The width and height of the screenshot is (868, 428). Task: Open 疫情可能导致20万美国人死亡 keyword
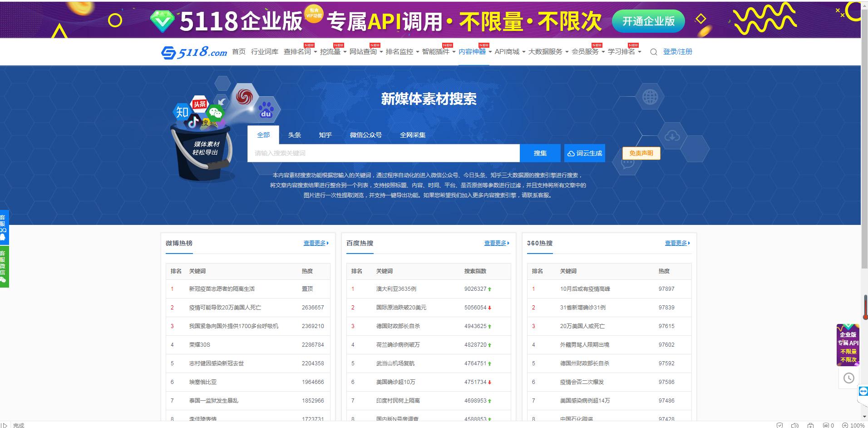(x=225, y=308)
